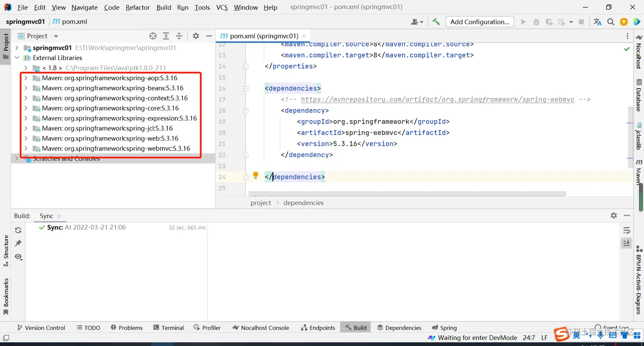
Task: Click the Stop square icon in toolbar
Action: [581, 22]
